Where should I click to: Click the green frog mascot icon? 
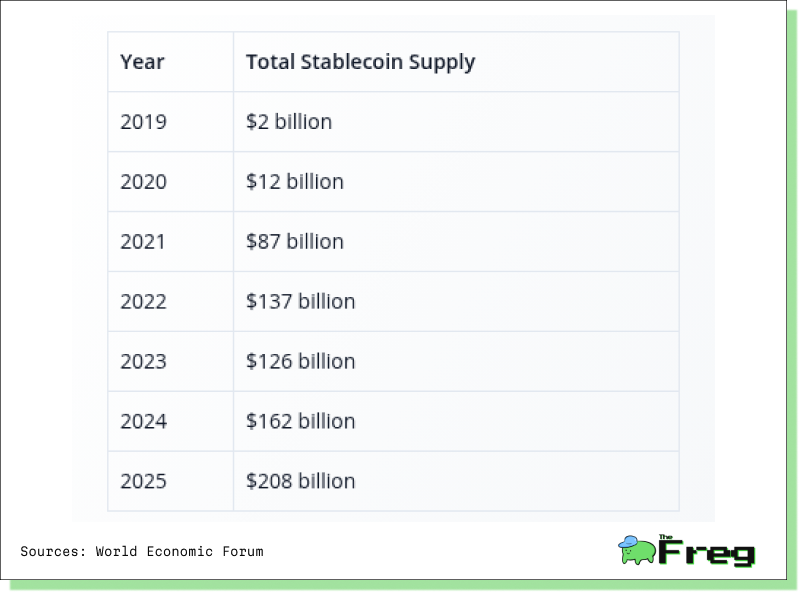(x=637, y=550)
